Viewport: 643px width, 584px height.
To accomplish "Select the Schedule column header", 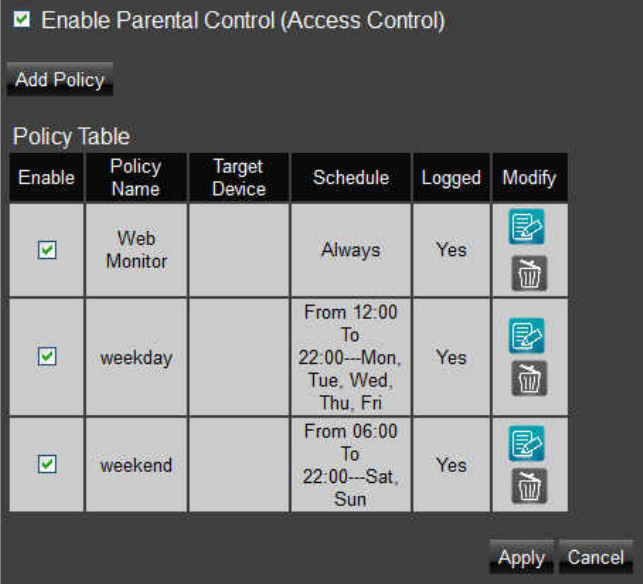I will [x=351, y=178].
